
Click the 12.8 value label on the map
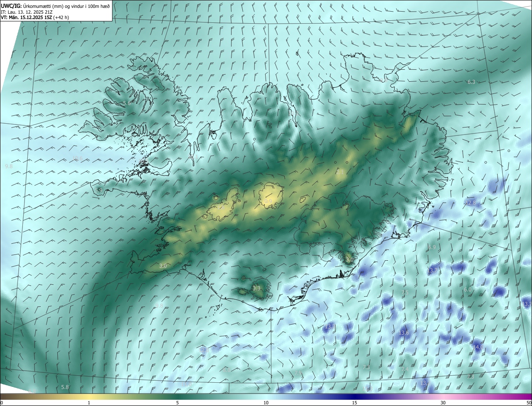click(x=470, y=203)
